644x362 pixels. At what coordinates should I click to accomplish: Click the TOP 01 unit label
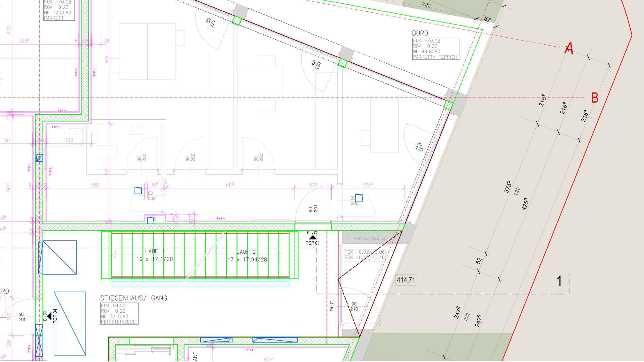pyautogui.click(x=313, y=243)
